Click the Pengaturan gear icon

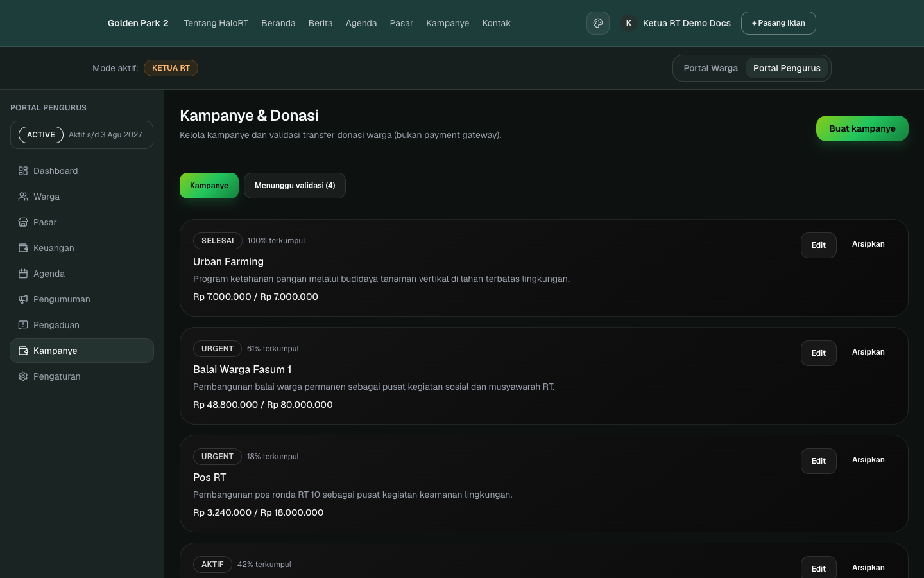(23, 376)
